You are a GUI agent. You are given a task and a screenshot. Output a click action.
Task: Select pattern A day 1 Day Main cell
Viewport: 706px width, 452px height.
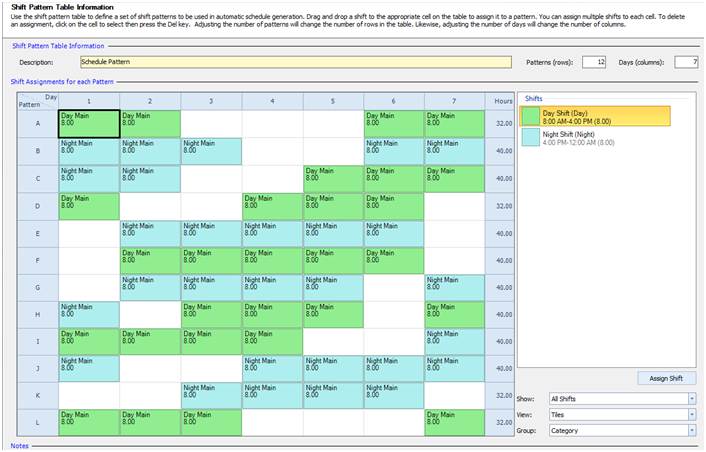click(89, 124)
